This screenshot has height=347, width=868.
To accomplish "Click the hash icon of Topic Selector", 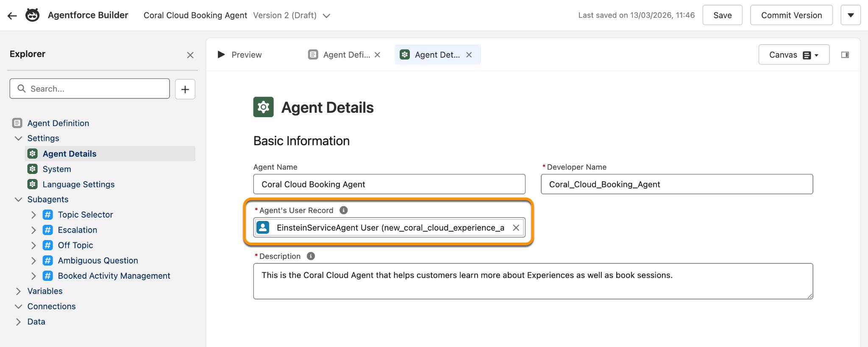I will [x=48, y=215].
